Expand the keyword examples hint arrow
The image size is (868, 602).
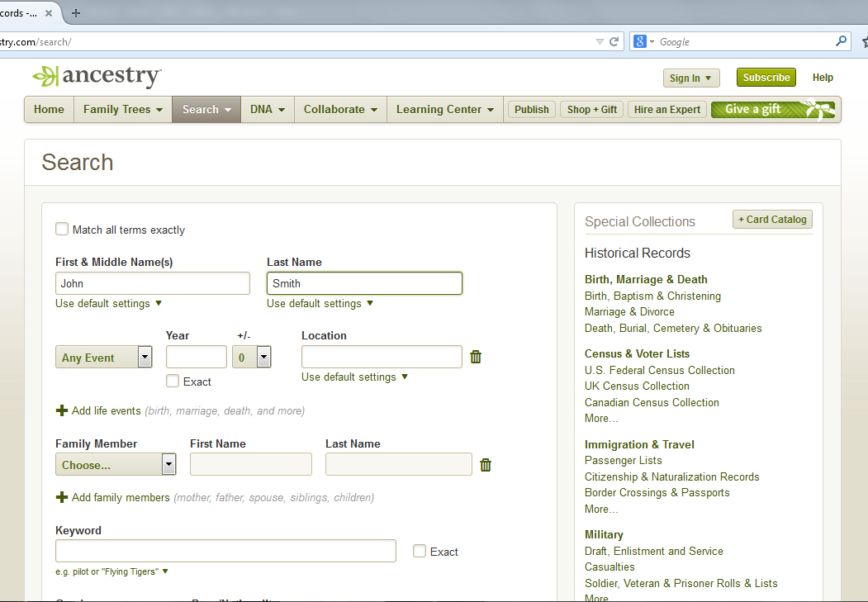[x=165, y=571]
